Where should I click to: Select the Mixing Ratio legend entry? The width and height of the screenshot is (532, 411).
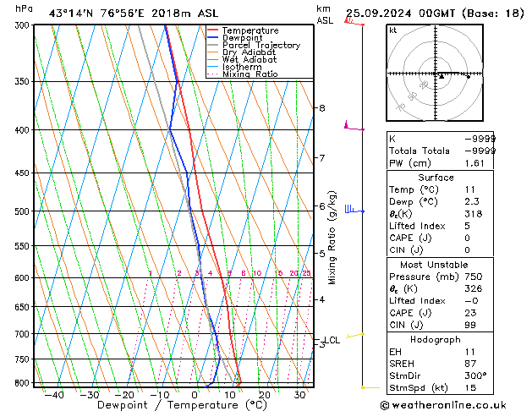coord(250,74)
